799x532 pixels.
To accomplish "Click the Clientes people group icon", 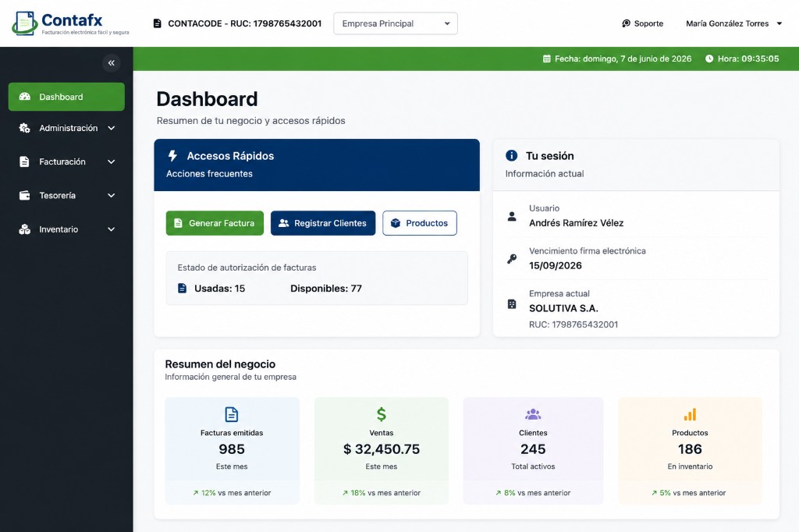I will tap(533, 414).
